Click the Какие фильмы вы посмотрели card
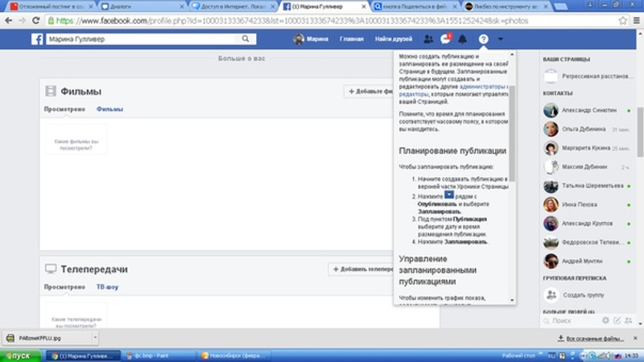The image size is (644, 362). 76,140
